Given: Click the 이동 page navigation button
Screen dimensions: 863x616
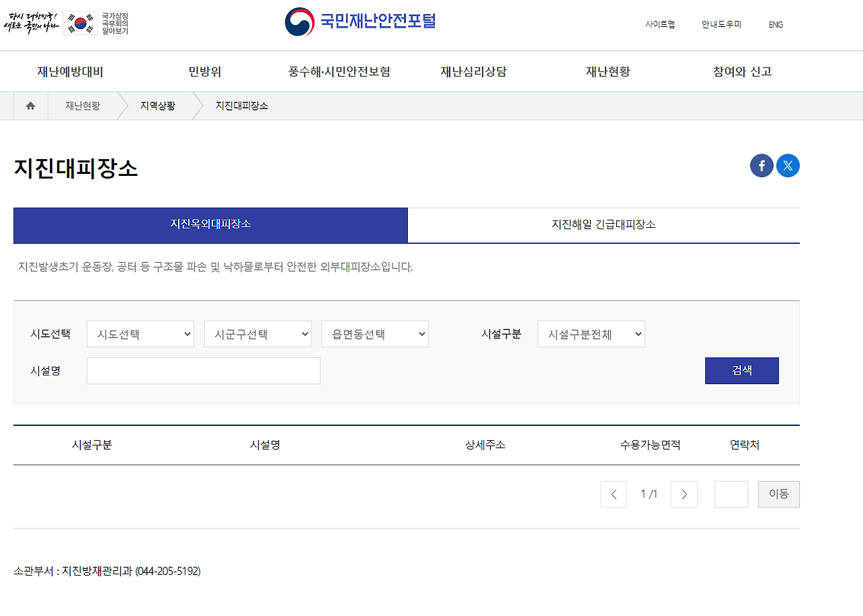Looking at the screenshot, I should [x=779, y=494].
